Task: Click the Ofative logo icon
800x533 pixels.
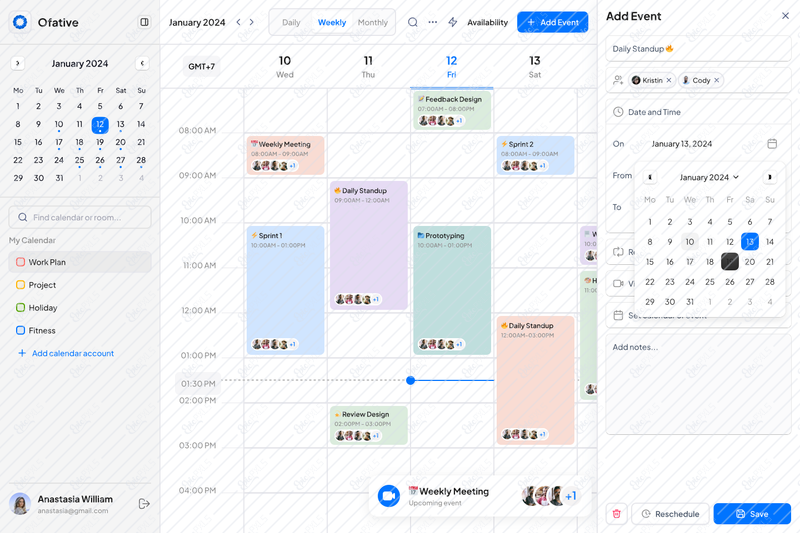Action: pyautogui.click(x=20, y=22)
